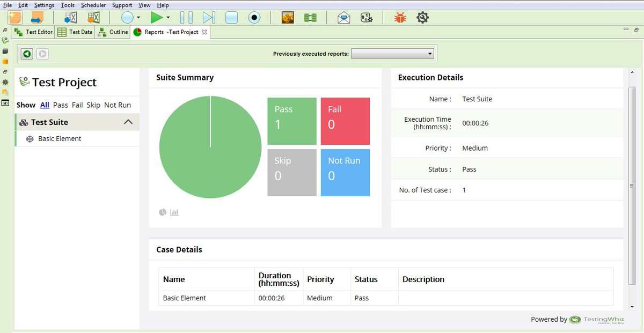Select Basic Element under Test Suite
The height and width of the screenshot is (333, 644).
click(61, 138)
